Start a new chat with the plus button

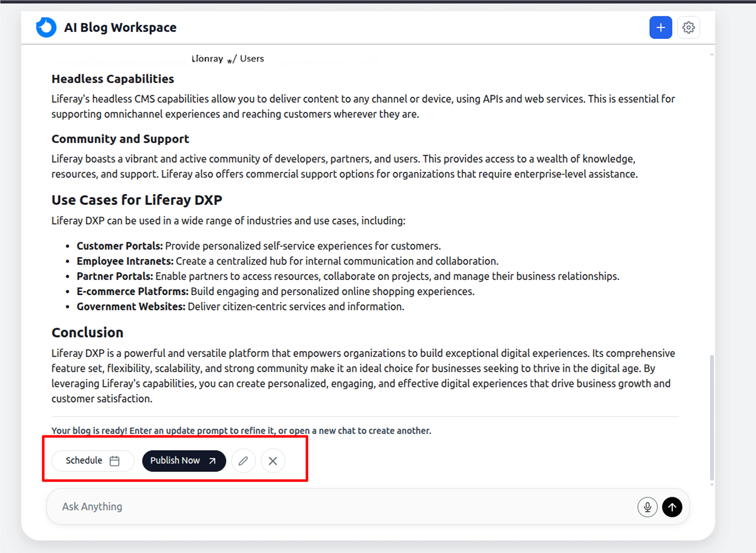(x=661, y=27)
